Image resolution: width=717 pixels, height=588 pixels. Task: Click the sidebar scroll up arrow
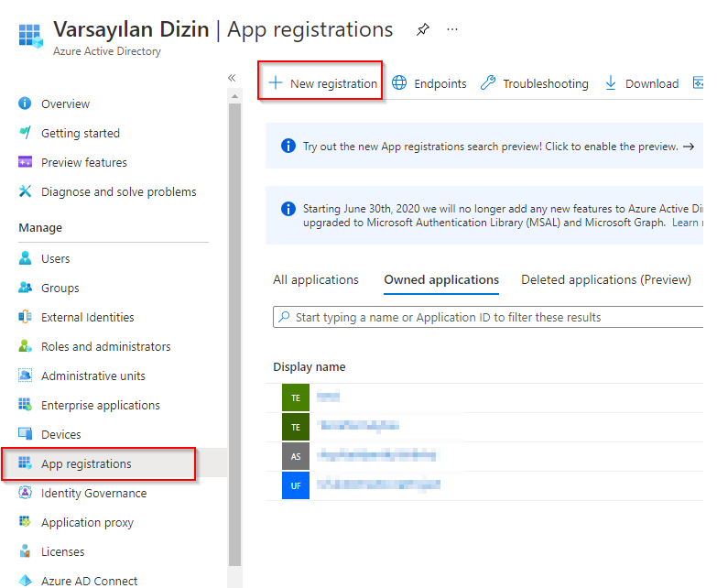tap(234, 96)
